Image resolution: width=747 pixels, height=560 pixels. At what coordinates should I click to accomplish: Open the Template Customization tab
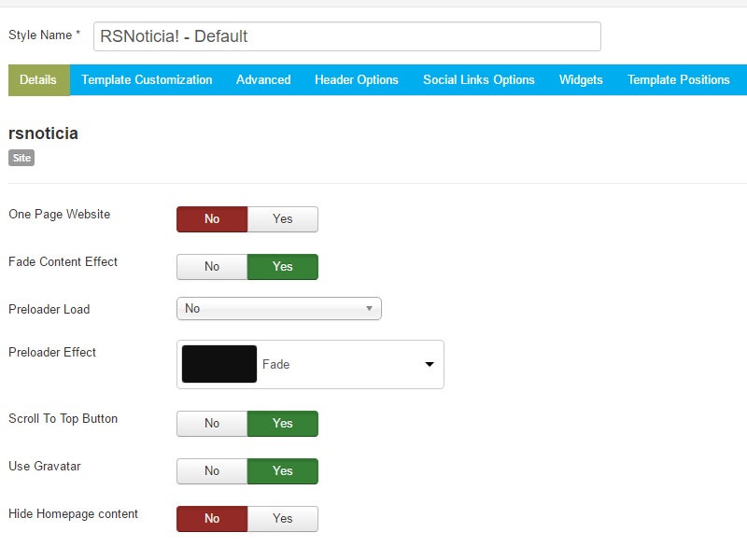(x=147, y=80)
